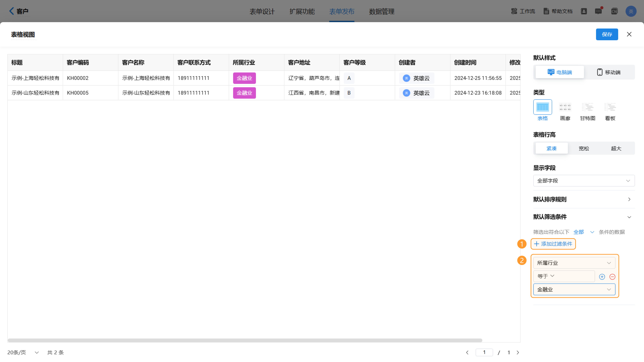Switch to the 数据管理 tab

click(x=382, y=11)
